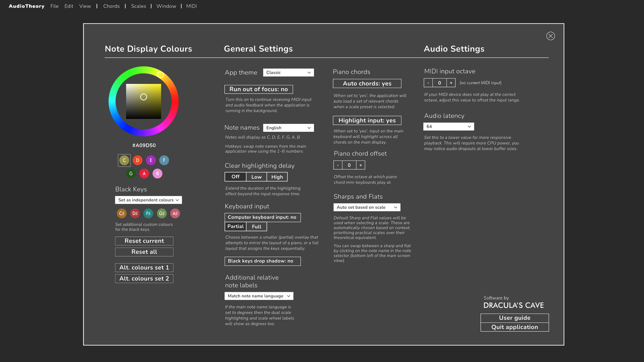The image size is (644, 362).
Task: Select the B note colour circle
Action: (157, 173)
